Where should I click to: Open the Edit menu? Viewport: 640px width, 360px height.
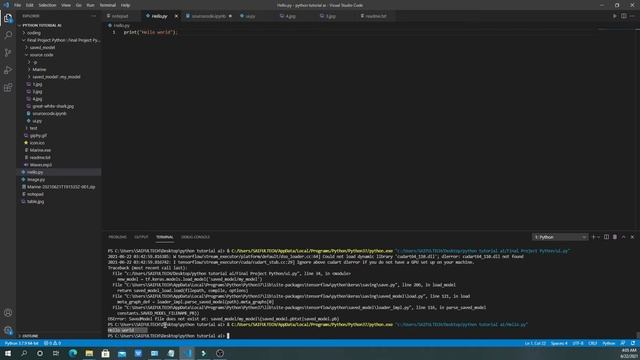[x=29, y=5]
